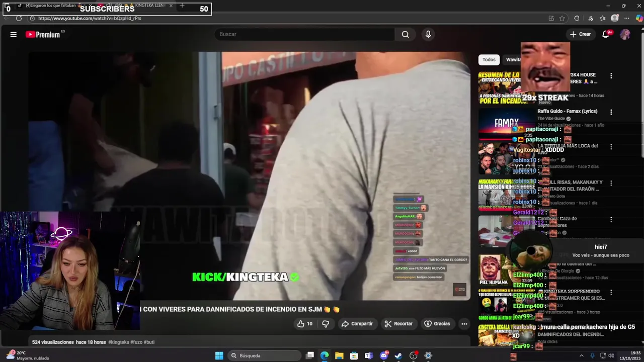Open a new browser tab
Viewport: 644px width, 362px height.
click(182, 6)
